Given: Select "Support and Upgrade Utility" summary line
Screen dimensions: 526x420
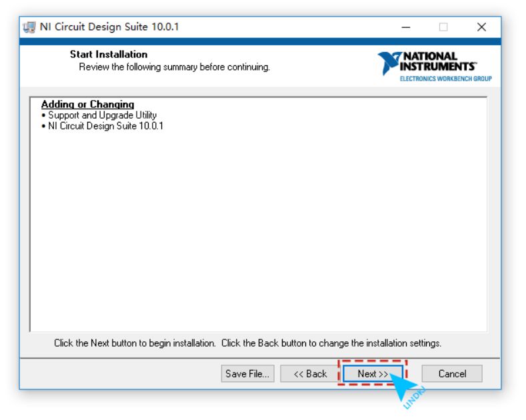Looking at the screenshot, I should [102, 115].
